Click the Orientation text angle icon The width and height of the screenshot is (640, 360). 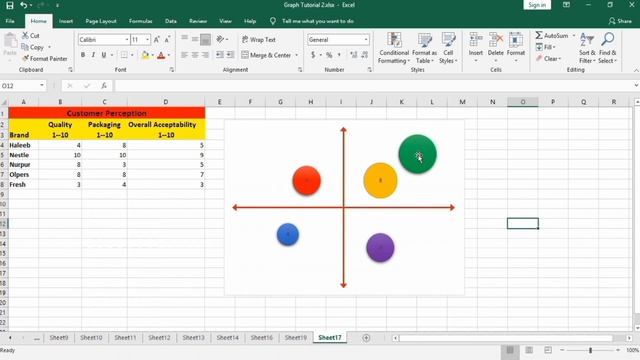[x=221, y=39]
